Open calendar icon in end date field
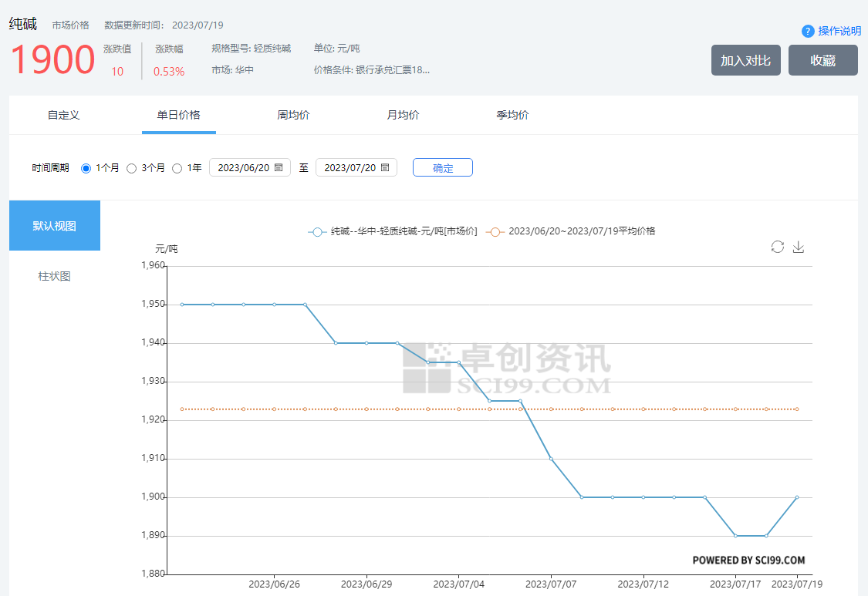 pyautogui.click(x=385, y=167)
